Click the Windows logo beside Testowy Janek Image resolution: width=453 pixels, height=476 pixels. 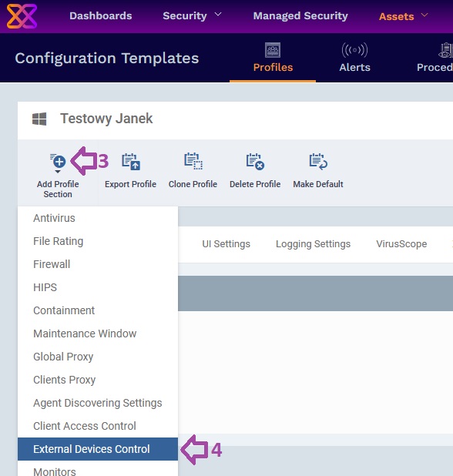(x=39, y=119)
